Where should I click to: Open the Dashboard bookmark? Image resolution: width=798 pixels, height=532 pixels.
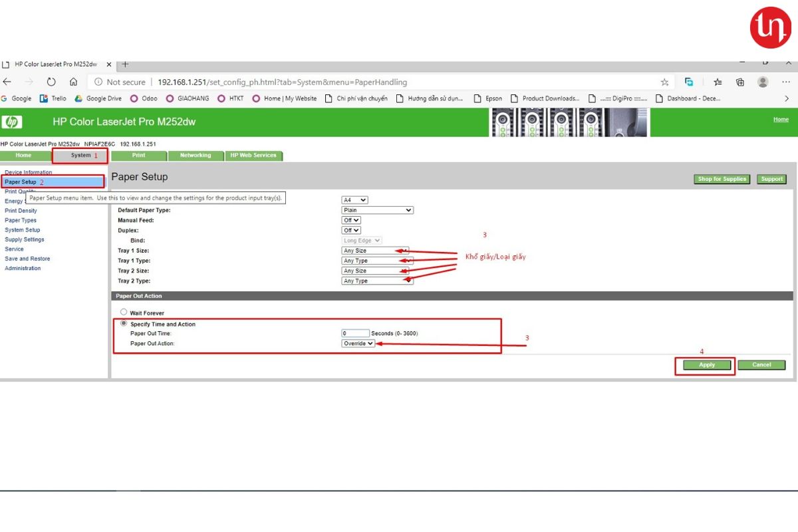pyautogui.click(x=688, y=98)
